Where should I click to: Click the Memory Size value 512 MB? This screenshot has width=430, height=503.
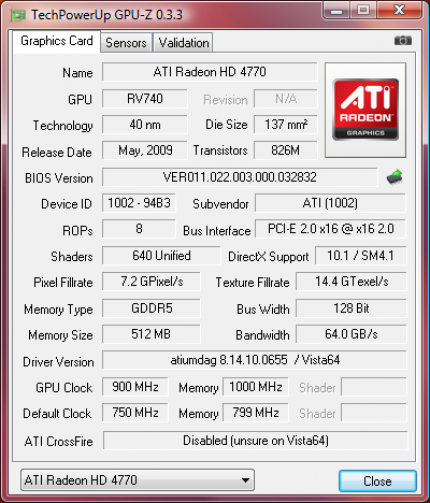pyautogui.click(x=151, y=334)
